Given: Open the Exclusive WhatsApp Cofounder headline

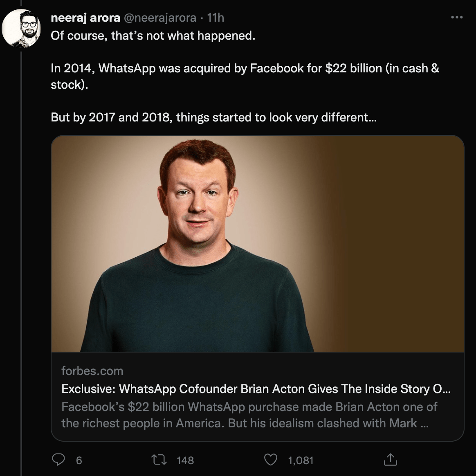Looking at the screenshot, I should [256, 388].
